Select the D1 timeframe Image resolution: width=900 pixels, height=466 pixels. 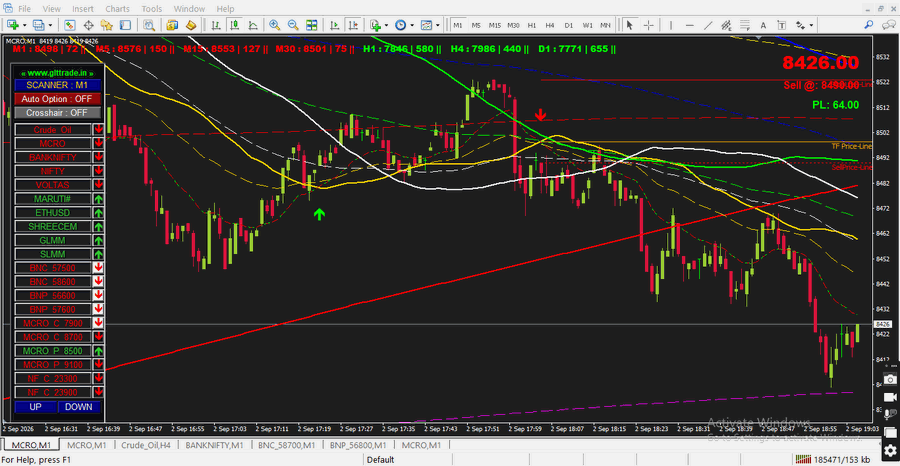(x=569, y=25)
